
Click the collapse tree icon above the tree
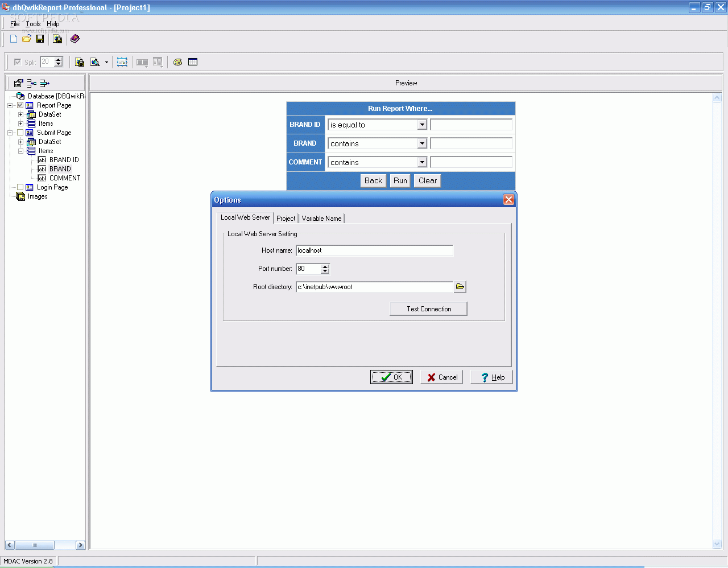tap(32, 83)
